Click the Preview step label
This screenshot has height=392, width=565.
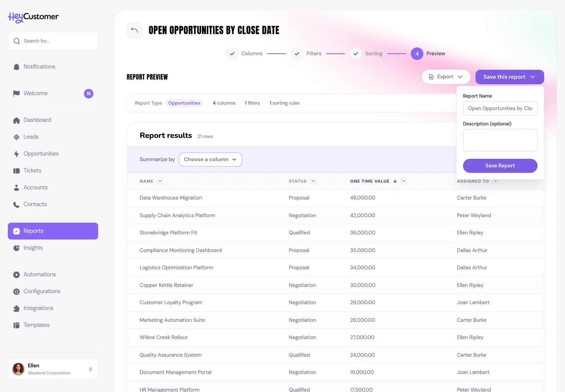click(435, 54)
